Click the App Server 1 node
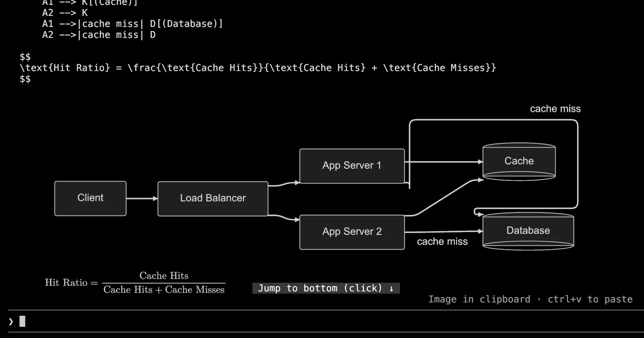 click(x=352, y=166)
